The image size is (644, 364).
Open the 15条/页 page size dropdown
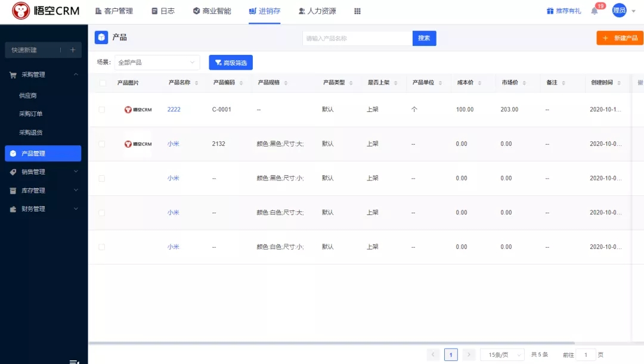click(x=502, y=354)
